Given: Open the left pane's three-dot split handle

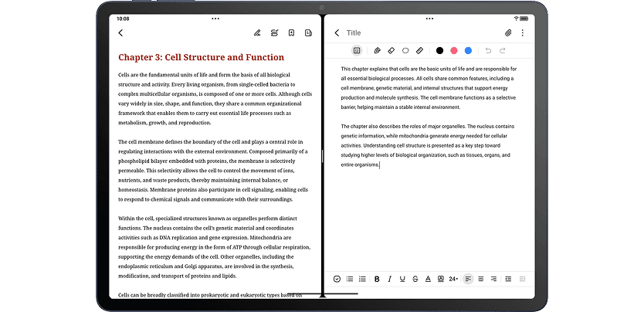Looking at the screenshot, I should pos(215,19).
